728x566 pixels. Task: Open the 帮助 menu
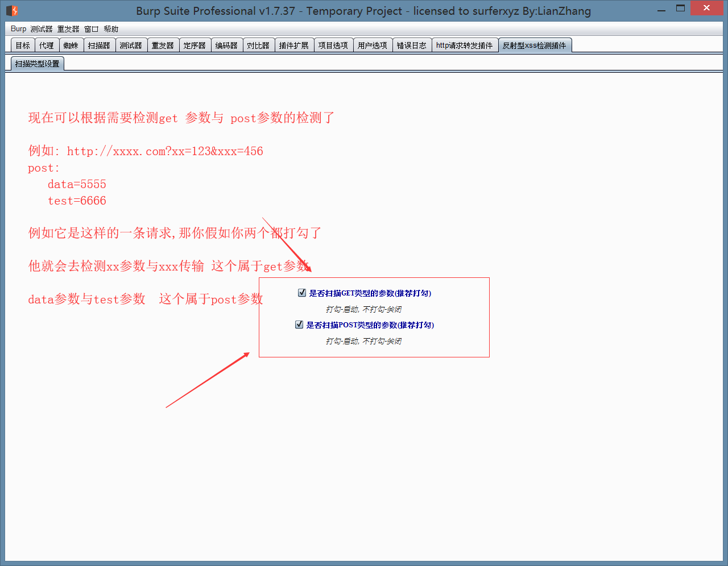(111, 29)
